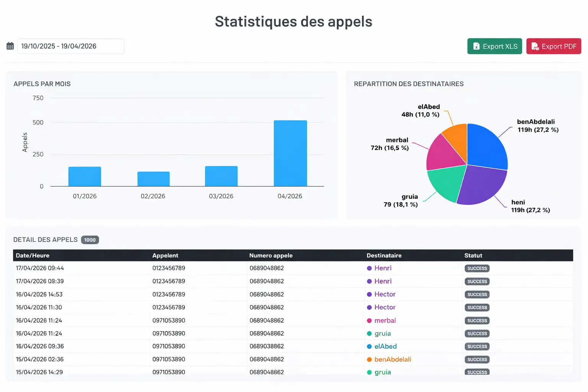Viewport: 588px width, 392px height.
Task: Select the 17/04/2026 09:44 date cell
Action: tap(40, 268)
